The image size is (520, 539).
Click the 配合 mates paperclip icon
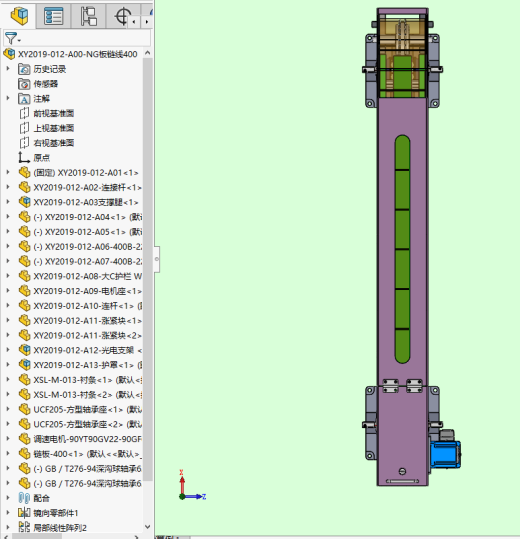(24, 498)
